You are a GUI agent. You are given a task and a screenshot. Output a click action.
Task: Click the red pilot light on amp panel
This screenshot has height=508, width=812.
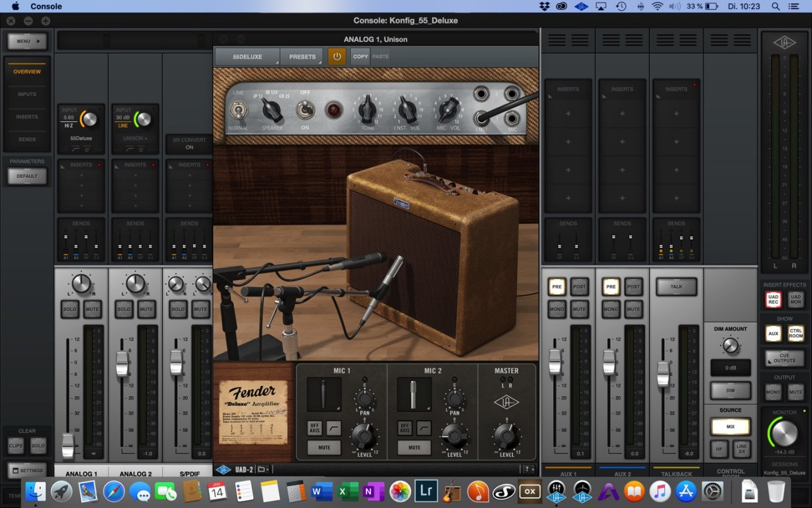(334, 110)
